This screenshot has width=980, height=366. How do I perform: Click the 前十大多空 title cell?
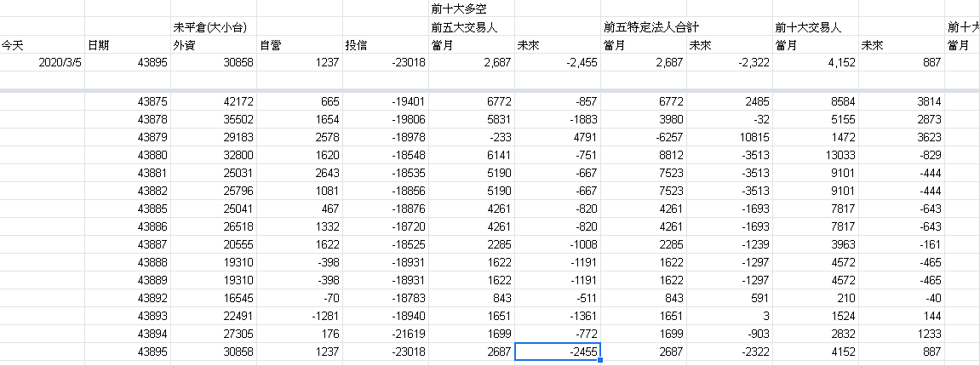click(472, 10)
